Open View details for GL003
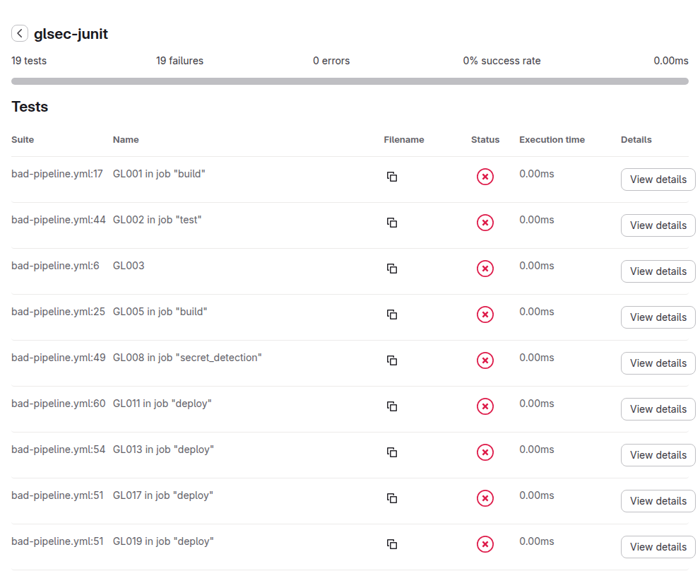700x588 pixels. 658,271
